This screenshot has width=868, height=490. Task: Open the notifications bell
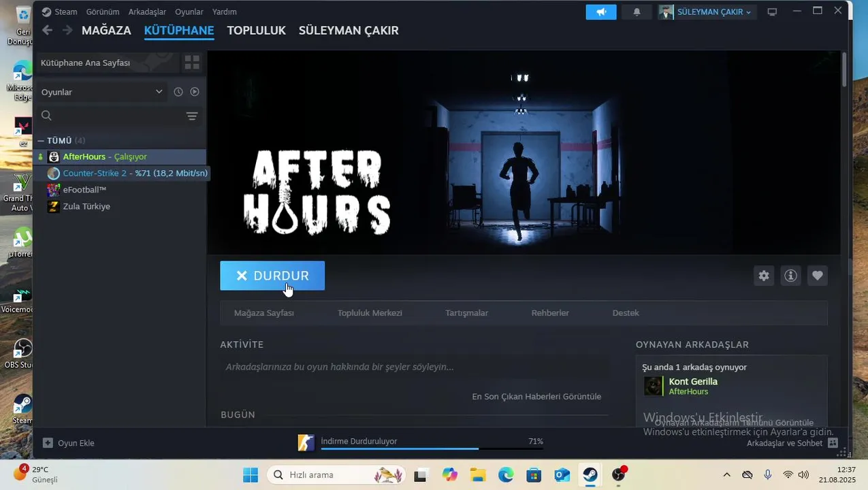coord(637,12)
